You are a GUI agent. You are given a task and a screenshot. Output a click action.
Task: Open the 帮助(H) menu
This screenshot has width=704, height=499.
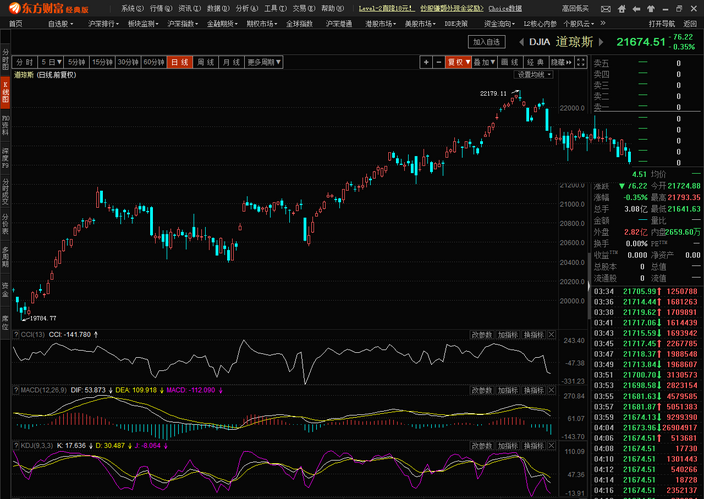click(x=332, y=9)
